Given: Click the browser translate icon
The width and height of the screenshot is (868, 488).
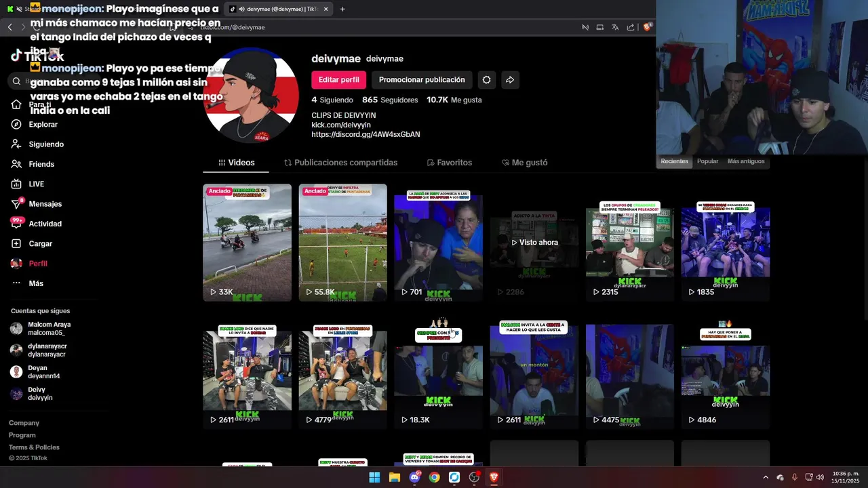Looking at the screenshot, I should (x=615, y=27).
